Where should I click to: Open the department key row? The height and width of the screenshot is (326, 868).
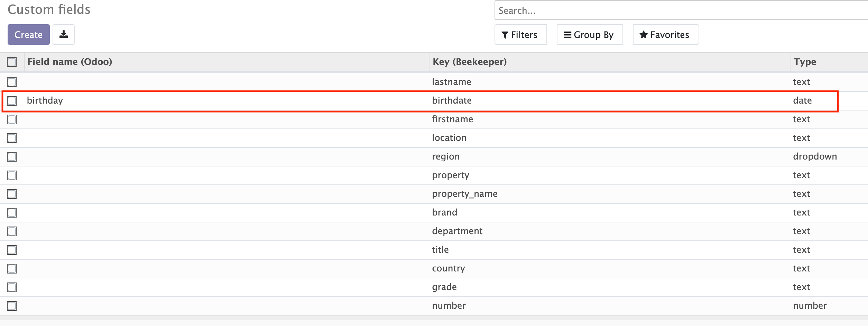tap(457, 231)
